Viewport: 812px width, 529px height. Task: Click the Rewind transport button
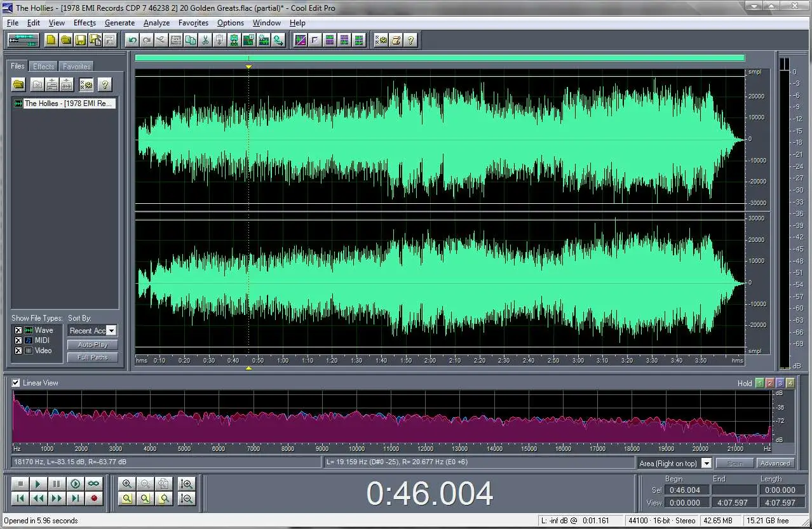pos(38,499)
